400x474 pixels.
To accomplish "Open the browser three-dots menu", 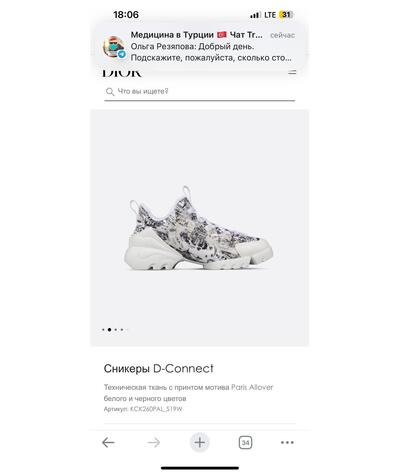I will point(287,443).
